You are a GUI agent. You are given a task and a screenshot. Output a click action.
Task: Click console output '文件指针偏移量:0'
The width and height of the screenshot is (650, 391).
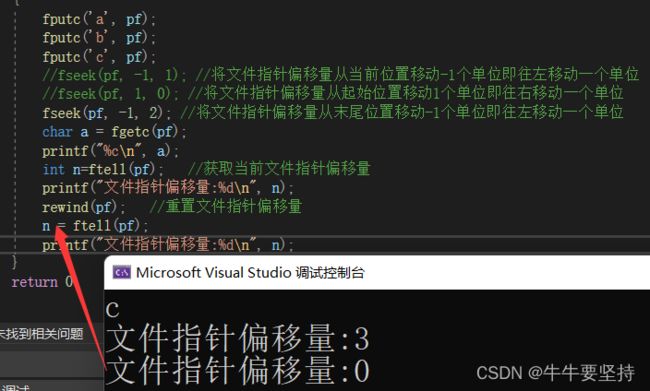click(237, 370)
